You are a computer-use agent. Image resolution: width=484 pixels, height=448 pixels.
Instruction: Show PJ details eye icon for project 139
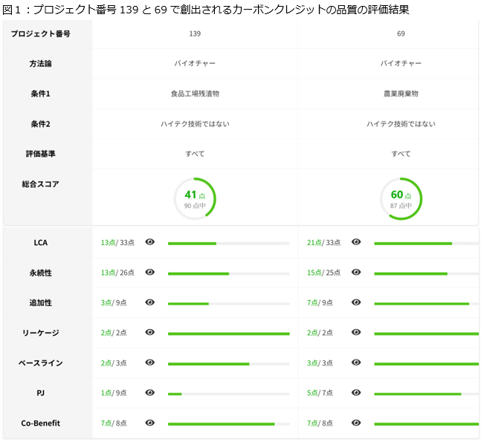coord(149,393)
